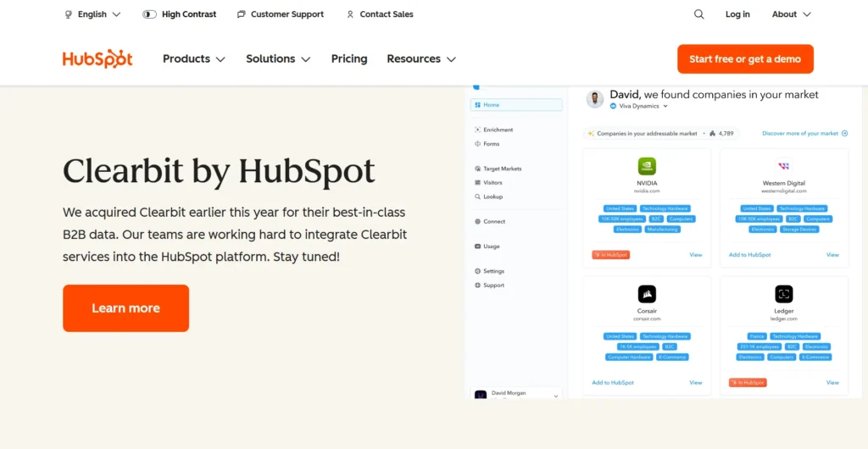The height and width of the screenshot is (449, 868).
Task: Click the Connect globe icon in the sidebar
Action: click(x=478, y=221)
